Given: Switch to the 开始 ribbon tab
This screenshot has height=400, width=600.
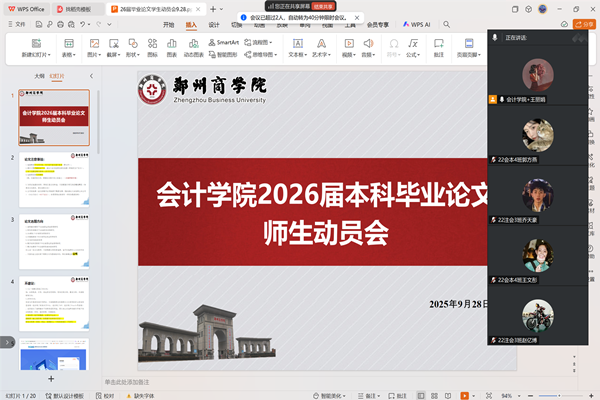Looking at the screenshot, I should pyautogui.click(x=168, y=24).
